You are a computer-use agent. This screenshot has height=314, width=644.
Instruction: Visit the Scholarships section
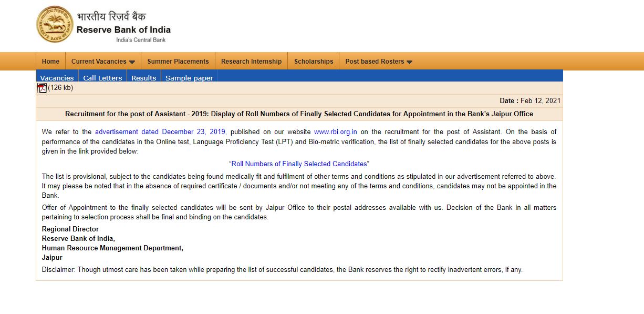click(x=313, y=61)
